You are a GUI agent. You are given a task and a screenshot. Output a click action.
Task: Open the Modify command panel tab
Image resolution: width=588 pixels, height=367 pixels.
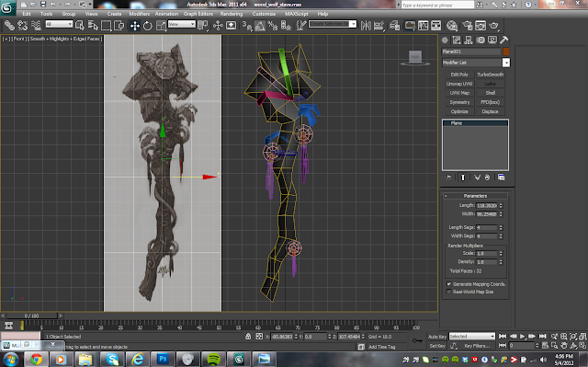click(x=457, y=40)
